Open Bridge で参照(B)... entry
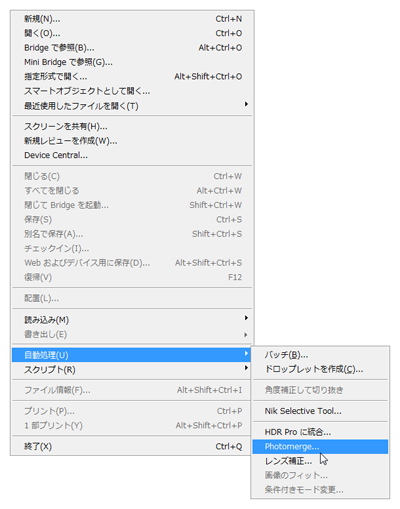Viewport: 400px width, 509px height. click(132, 48)
